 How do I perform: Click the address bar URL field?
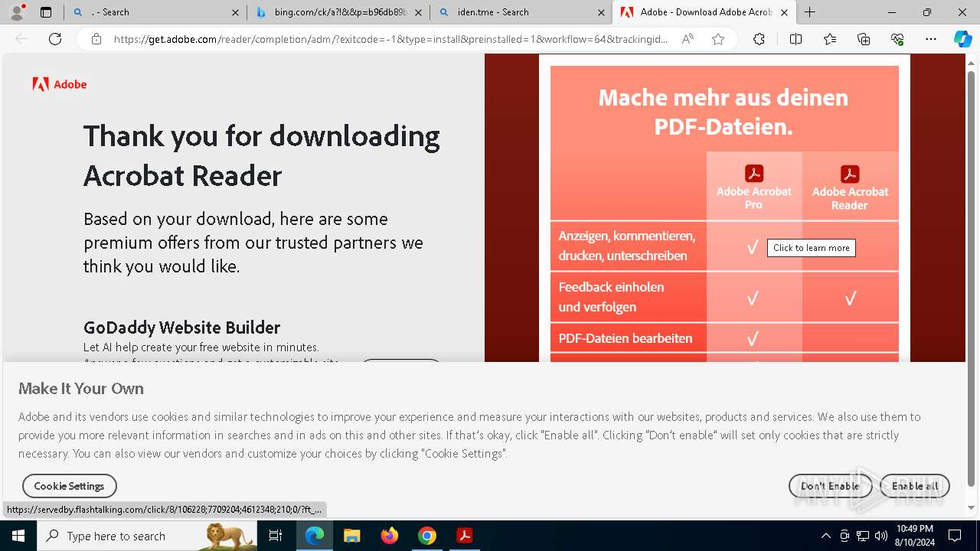[390, 39]
